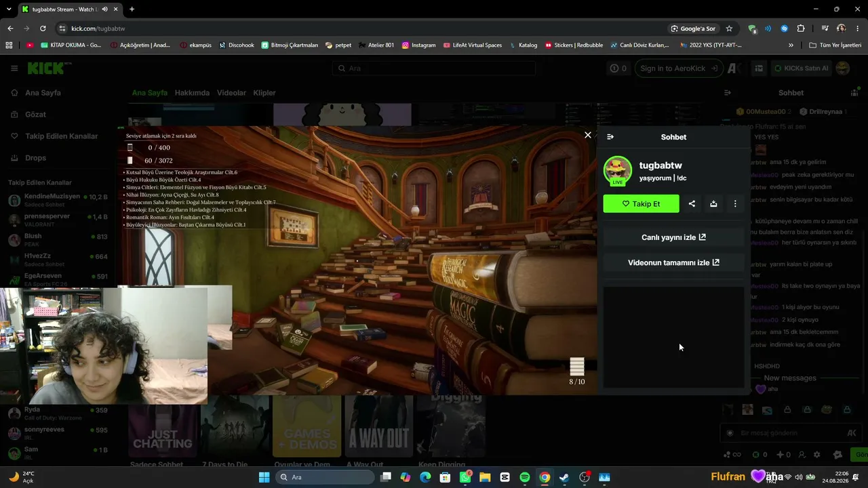The width and height of the screenshot is (868, 488).
Task: Collapse the clip's Sohbet panel arrow icon
Action: pos(610,137)
